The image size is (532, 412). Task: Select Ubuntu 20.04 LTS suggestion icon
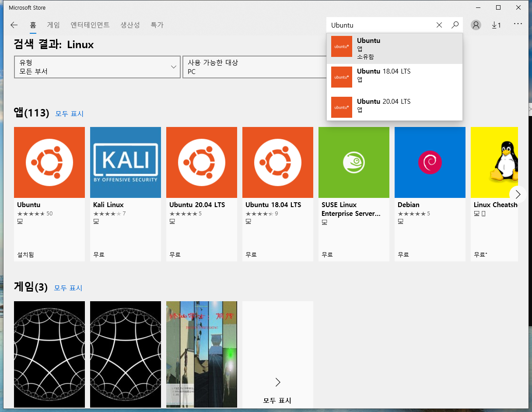[x=342, y=107]
